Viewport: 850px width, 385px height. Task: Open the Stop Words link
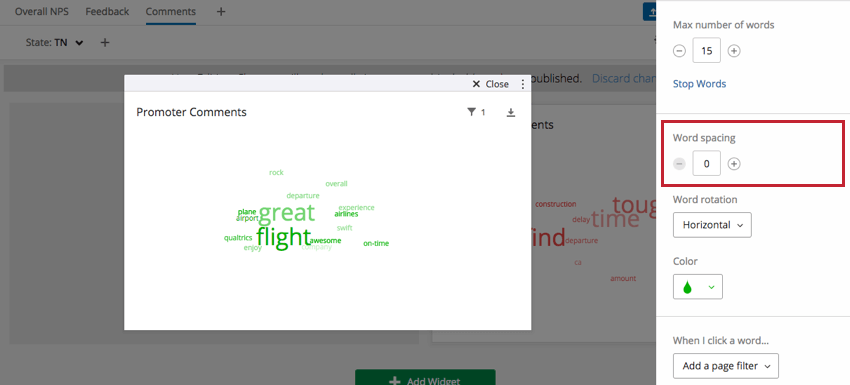[699, 84]
